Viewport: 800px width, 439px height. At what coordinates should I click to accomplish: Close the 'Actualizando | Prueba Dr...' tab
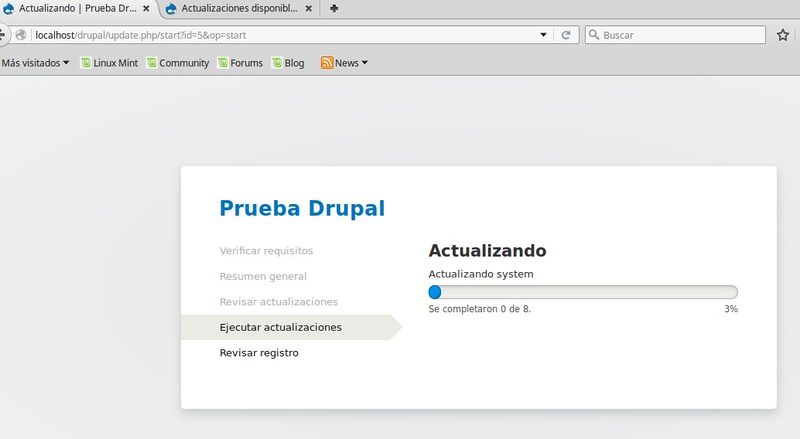[x=146, y=9]
